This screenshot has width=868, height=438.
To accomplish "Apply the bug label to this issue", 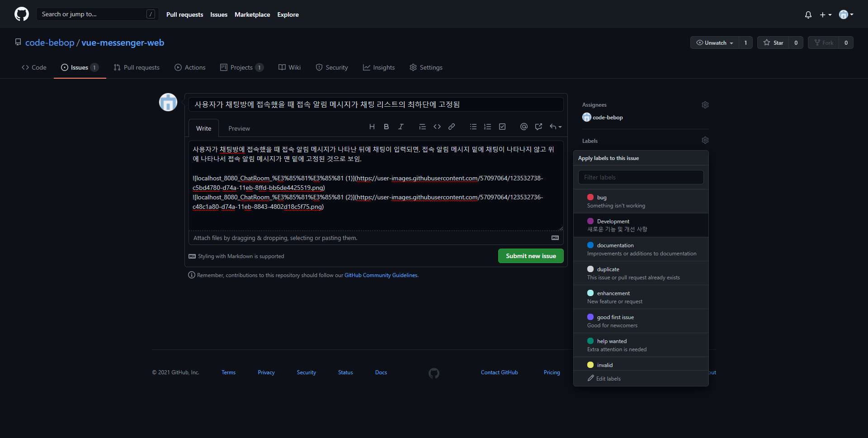I will pos(641,201).
